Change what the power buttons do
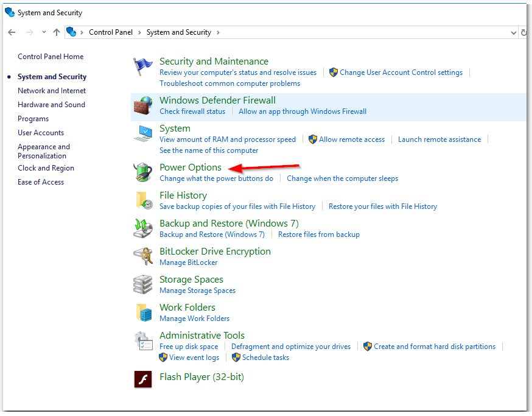Image resolution: width=532 pixels, height=416 pixels. click(x=216, y=178)
